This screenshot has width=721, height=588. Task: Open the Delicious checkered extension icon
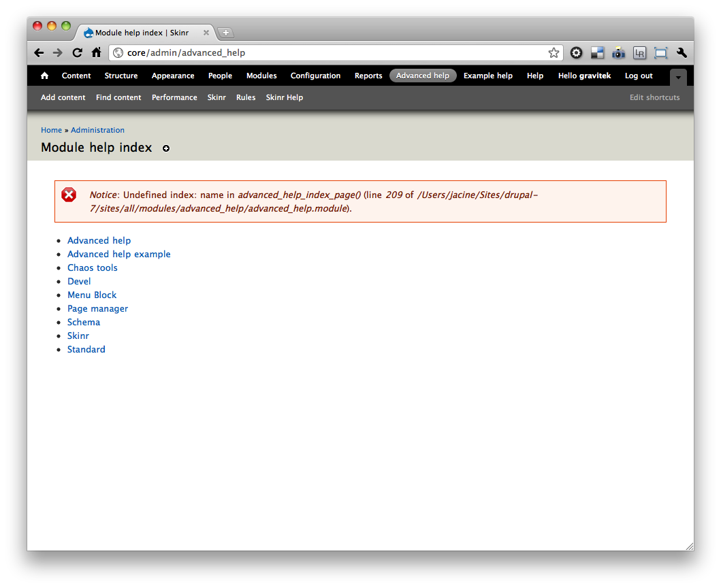click(597, 53)
